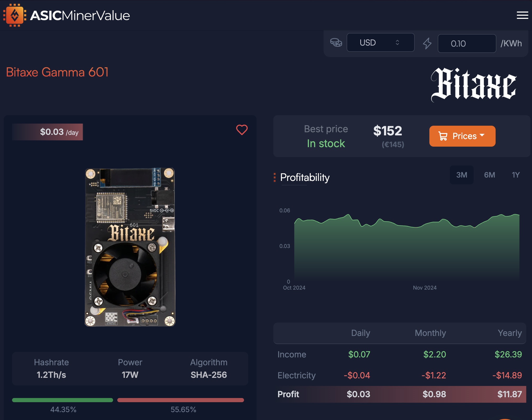Click the Daily column header
Viewport: 532px width, 420px height.
361,333
